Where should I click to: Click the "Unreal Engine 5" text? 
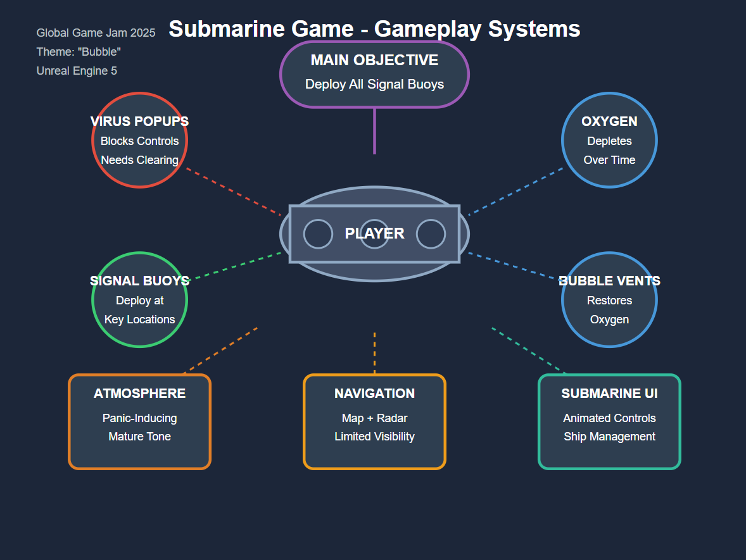tap(77, 71)
